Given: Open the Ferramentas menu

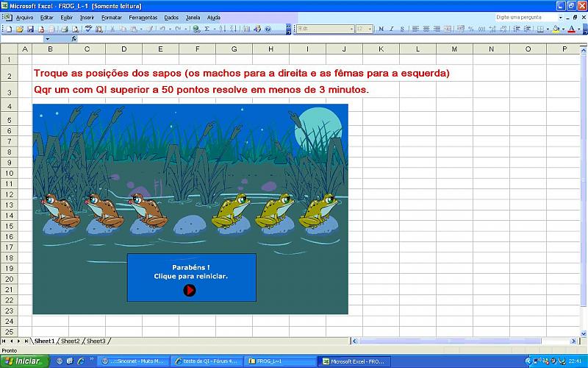Looking at the screenshot, I should 143,17.
